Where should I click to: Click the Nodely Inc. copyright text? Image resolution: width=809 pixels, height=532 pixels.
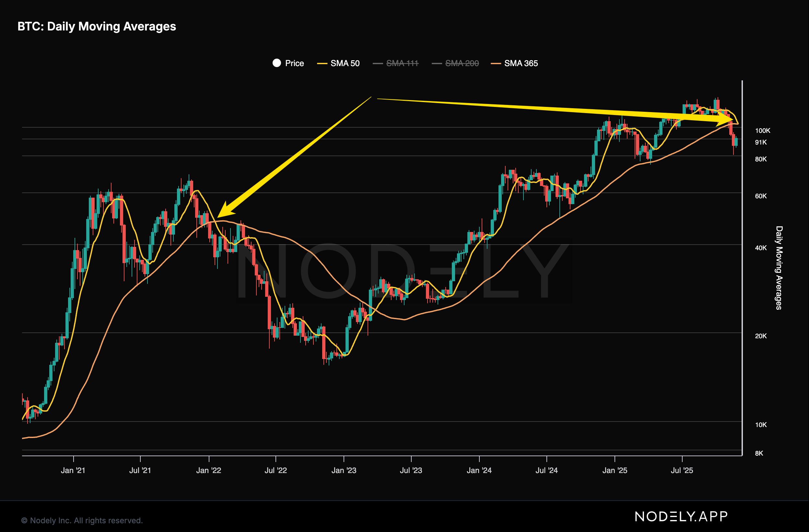click(82, 520)
